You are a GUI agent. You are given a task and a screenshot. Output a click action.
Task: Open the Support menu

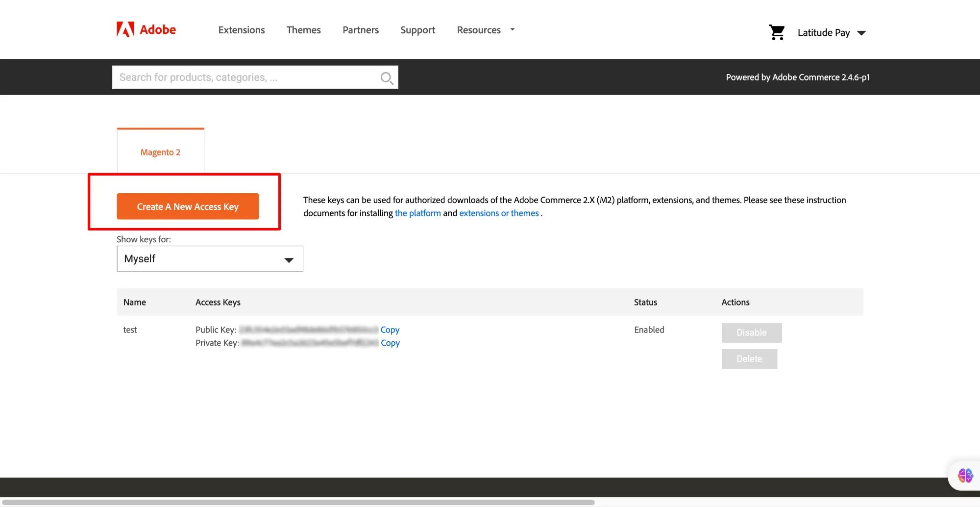point(418,30)
